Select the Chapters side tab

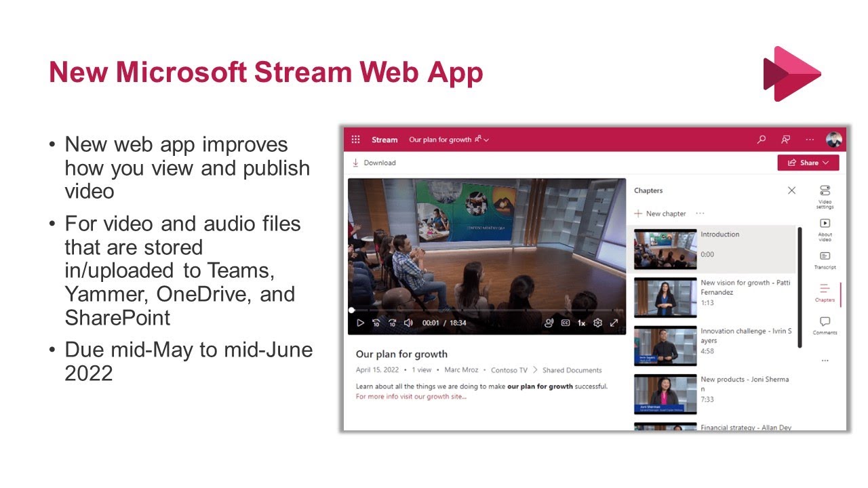pos(825,293)
